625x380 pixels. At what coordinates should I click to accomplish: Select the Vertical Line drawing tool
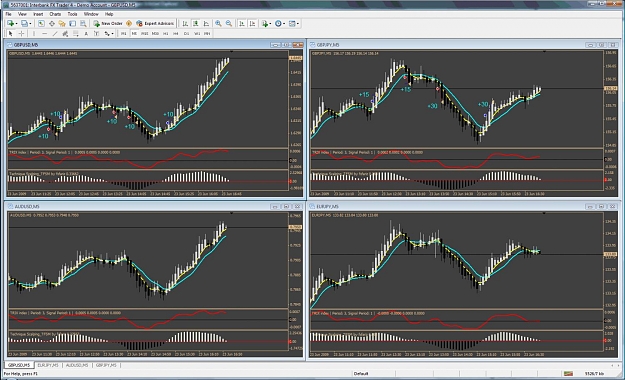(x=34, y=34)
